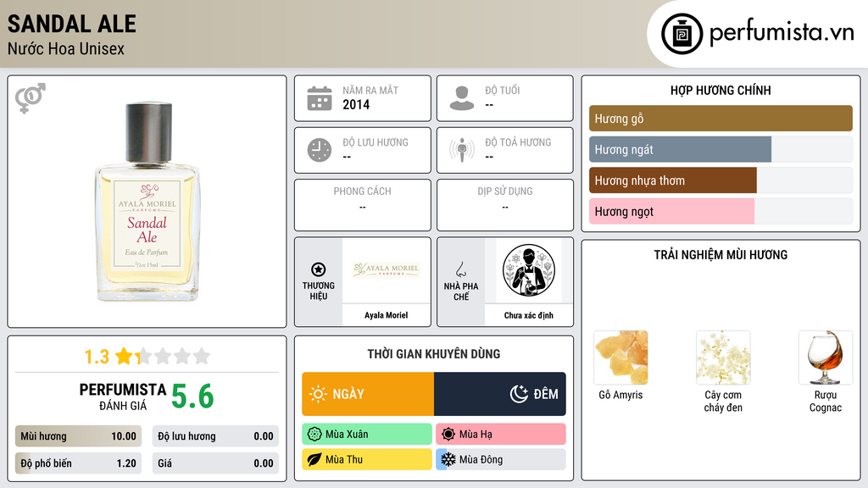The image size is (868, 488).
Task: Select the Gỗ Amyris note image
Action: tap(620, 358)
